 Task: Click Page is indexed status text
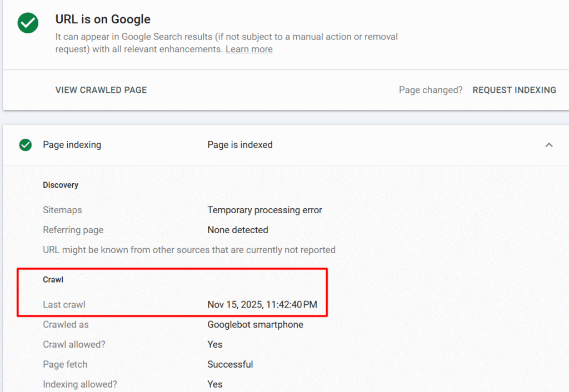pyautogui.click(x=239, y=144)
